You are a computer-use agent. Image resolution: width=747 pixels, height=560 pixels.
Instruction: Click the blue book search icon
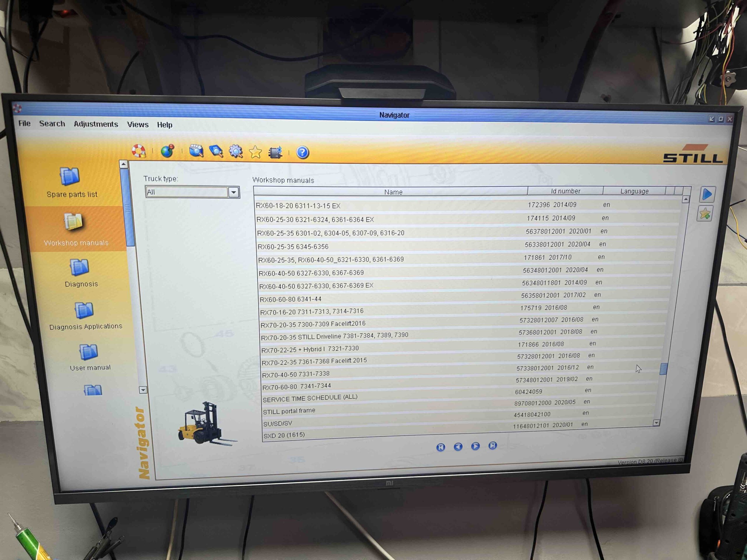pyautogui.click(x=216, y=151)
